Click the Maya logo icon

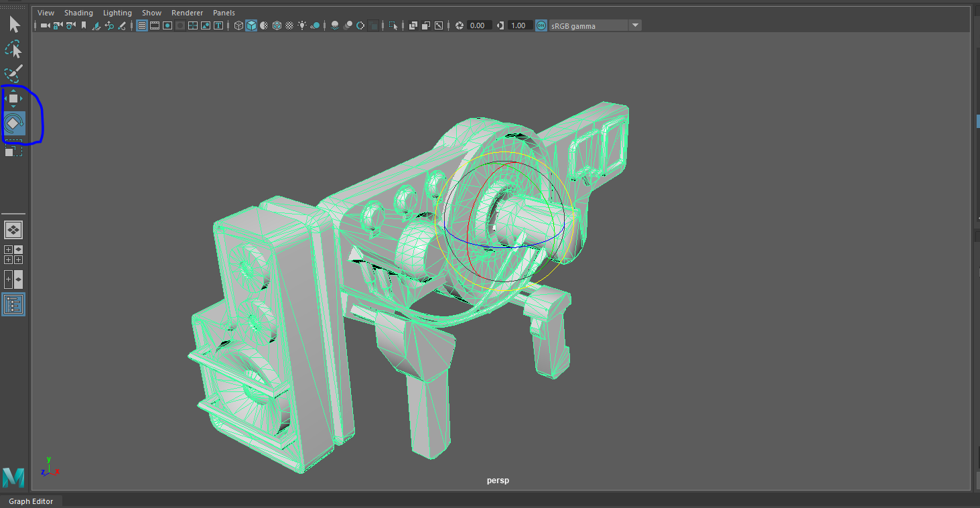pos(13,477)
